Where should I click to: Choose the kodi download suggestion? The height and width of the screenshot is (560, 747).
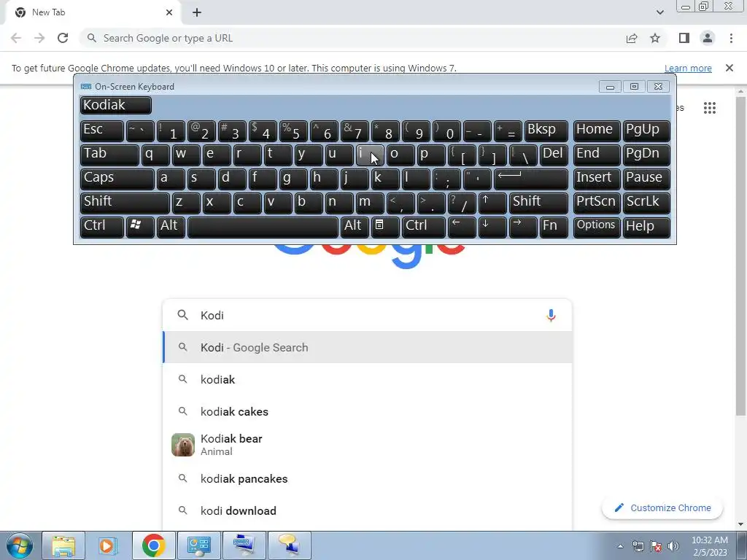click(367, 510)
